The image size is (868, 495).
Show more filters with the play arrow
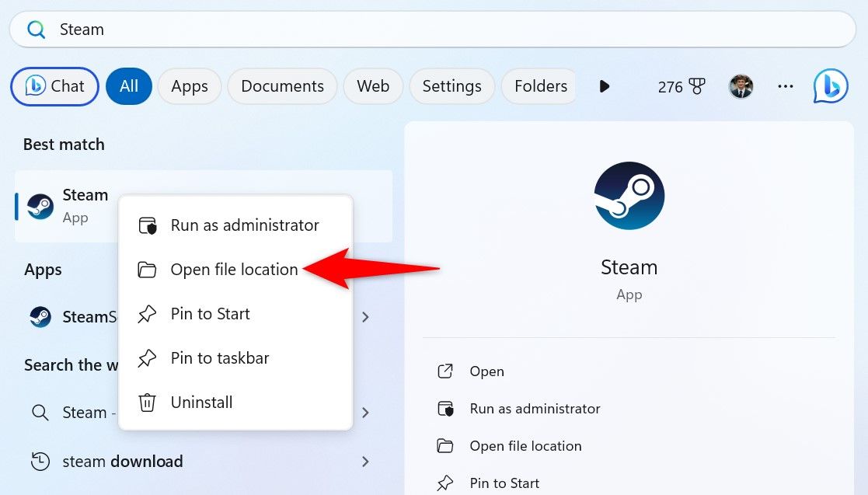click(x=605, y=86)
